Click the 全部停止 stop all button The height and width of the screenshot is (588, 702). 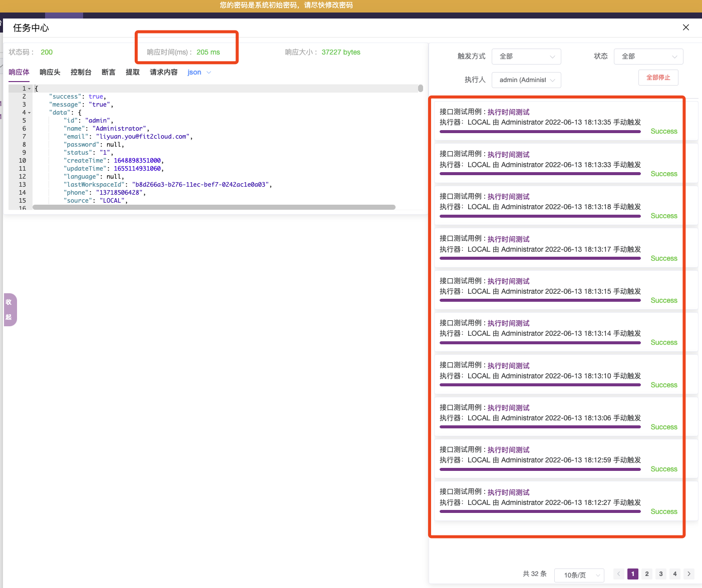(x=658, y=78)
